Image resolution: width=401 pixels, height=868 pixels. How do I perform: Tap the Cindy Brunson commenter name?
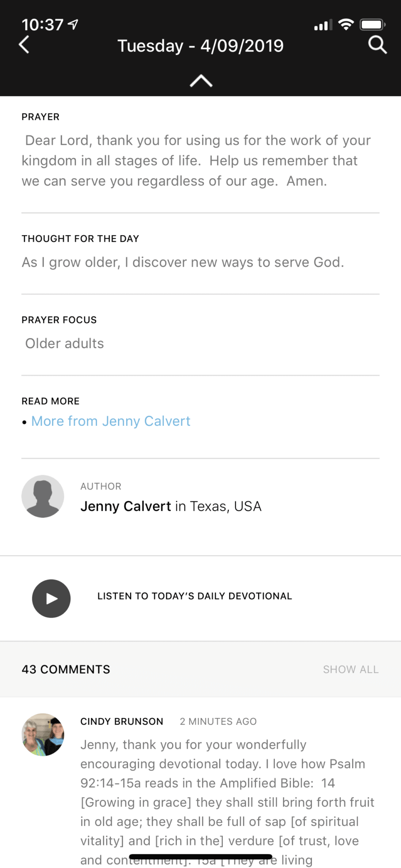click(x=122, y=722)
